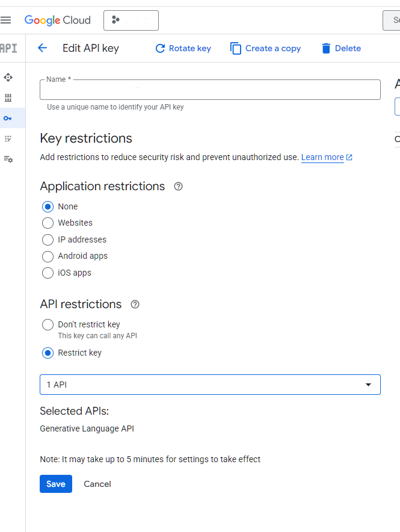Open OAuth consent screen sidebar icon
Image resolution: width=400 pixels, height=532 pixels.
point(8,139)
